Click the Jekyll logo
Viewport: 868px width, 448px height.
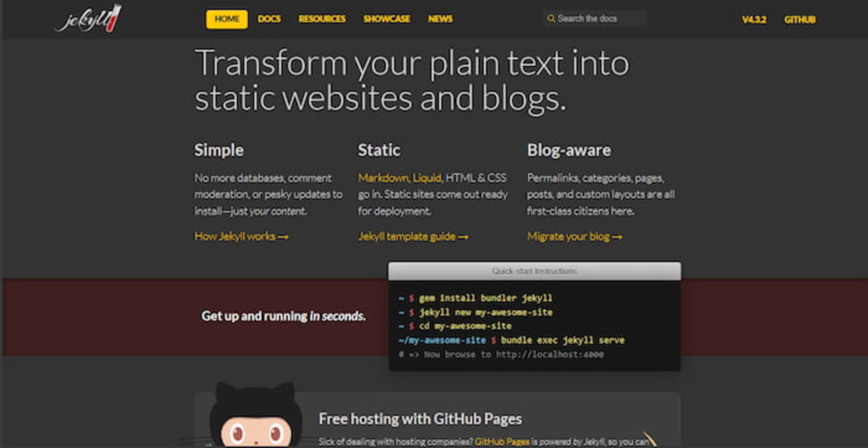click(88, 19)
